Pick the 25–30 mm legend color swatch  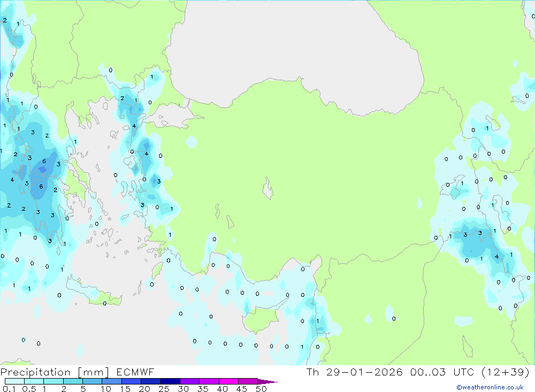170,381
